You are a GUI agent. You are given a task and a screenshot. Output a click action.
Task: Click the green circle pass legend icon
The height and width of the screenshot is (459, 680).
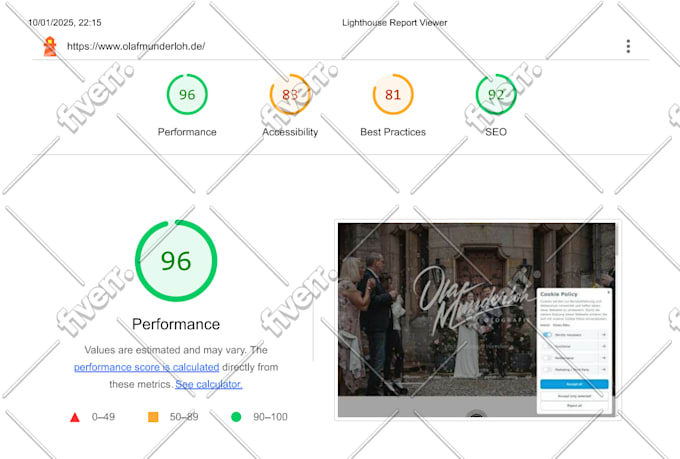[x=236, y=417]
